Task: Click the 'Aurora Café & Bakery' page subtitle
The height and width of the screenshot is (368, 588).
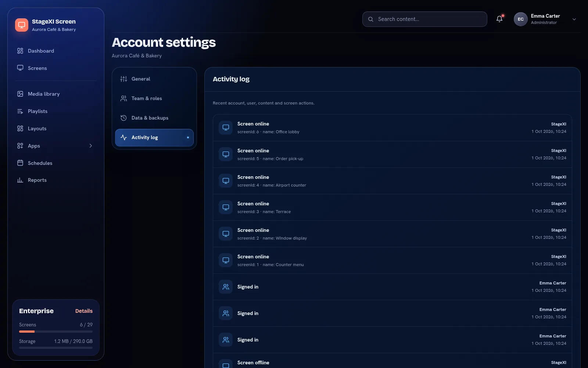Action: click(x=137, y=56)
